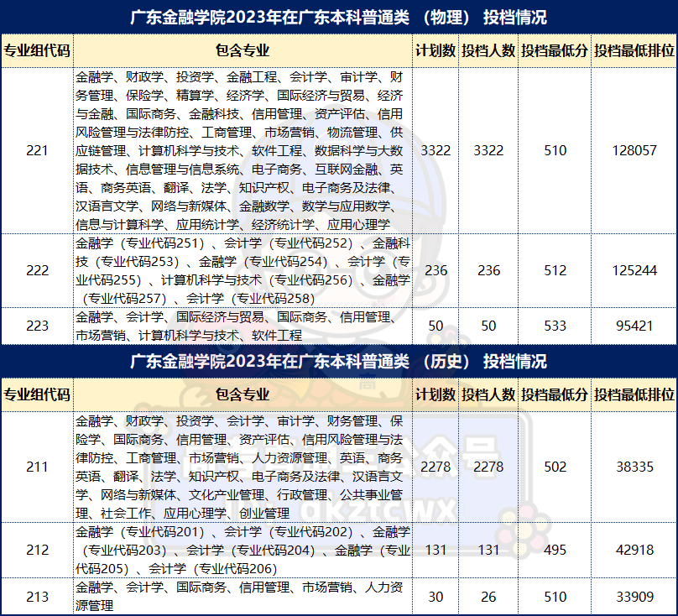Viewport: 678px width, 616px height.
Task: Select plan count 3322 in row 221
Action: 435,150
